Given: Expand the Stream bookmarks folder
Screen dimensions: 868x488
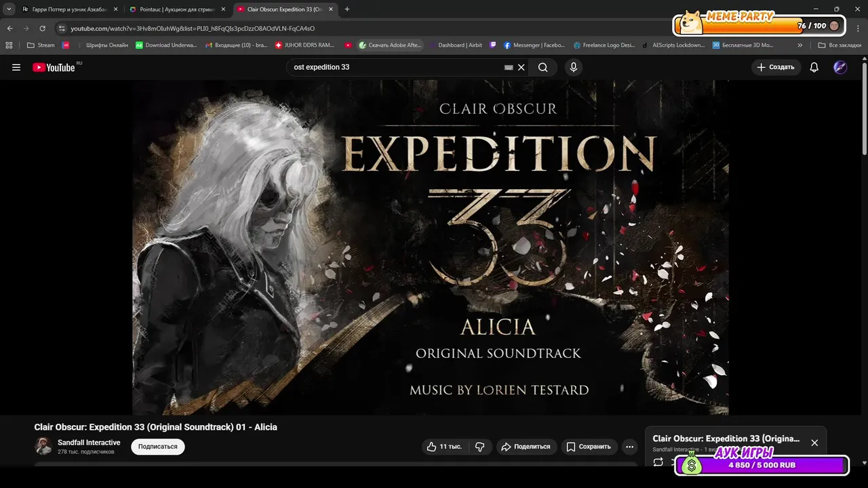Looking at the screenshot, I should click(41, 45).
